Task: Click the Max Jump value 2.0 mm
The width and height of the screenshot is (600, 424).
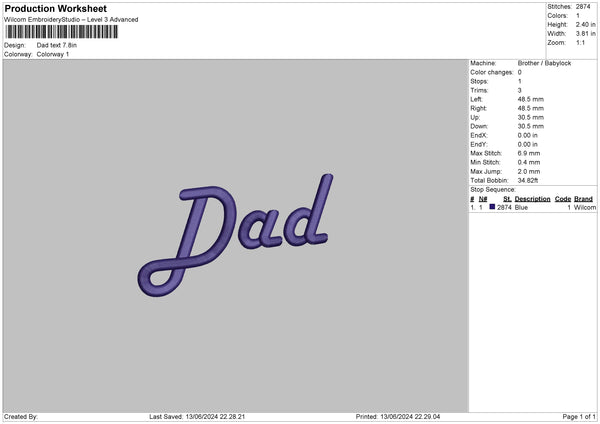Action: click(x=529, y=171)
